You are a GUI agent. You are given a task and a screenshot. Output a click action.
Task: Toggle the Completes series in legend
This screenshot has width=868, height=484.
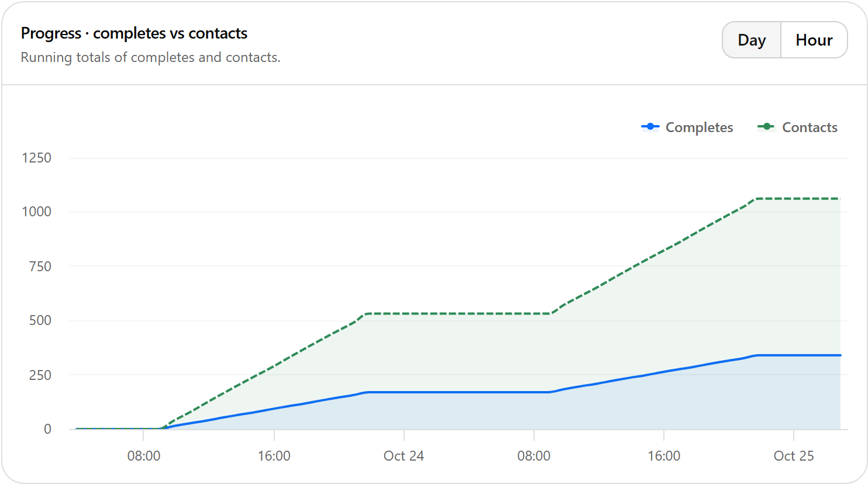point(687,127)
